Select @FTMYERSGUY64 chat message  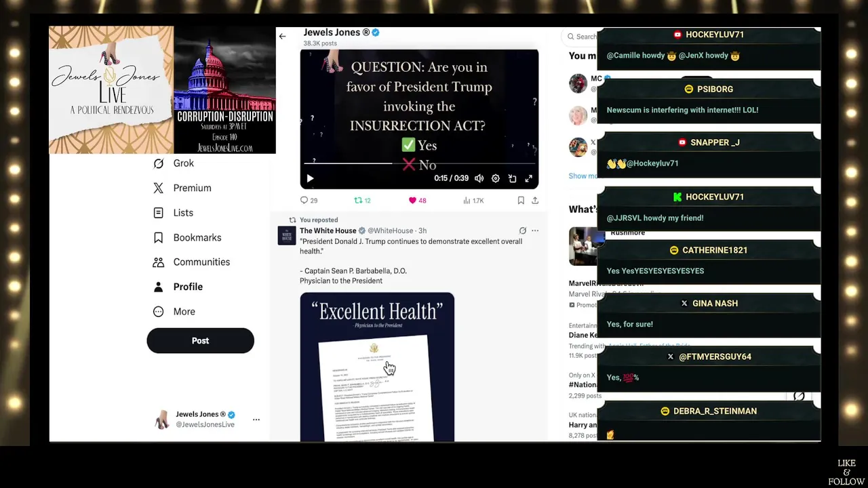click(709, 368)
